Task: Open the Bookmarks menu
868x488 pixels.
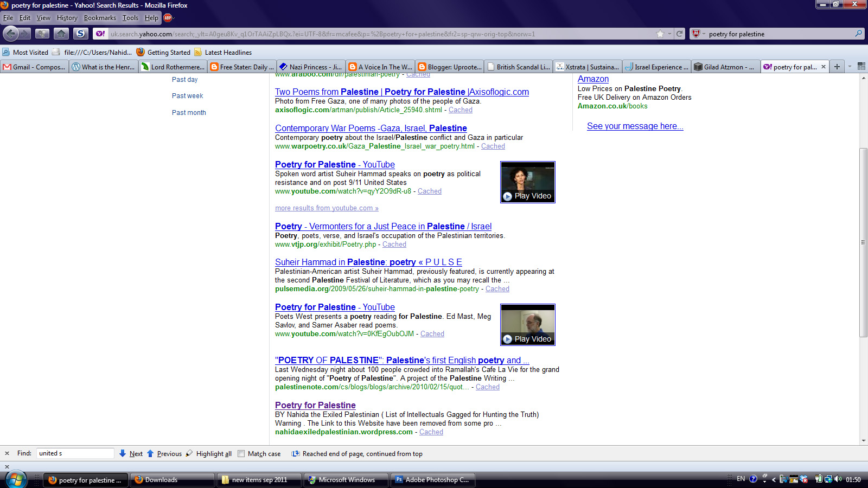Action: [100, 18]
